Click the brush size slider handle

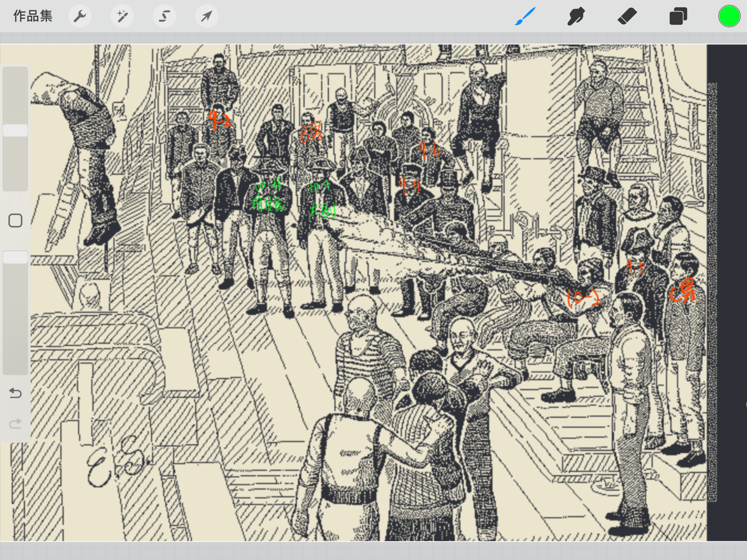pos(15,131)
